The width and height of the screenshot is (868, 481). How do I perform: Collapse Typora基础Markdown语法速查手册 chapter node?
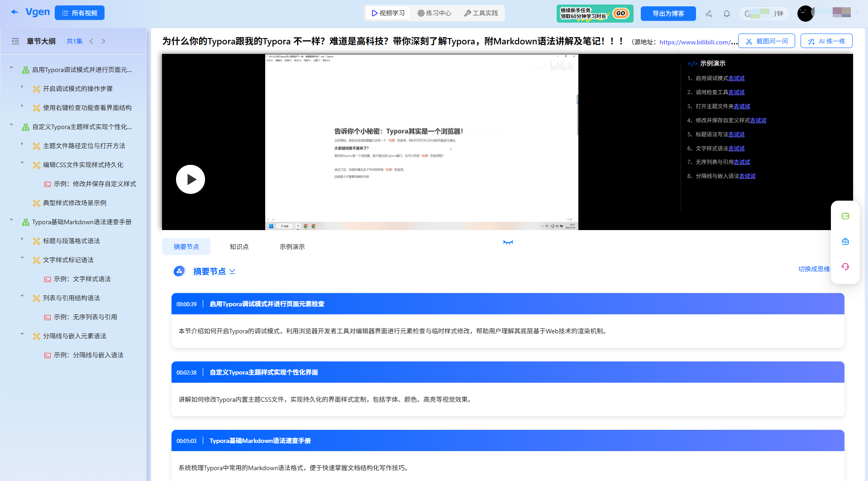(11, 220)
